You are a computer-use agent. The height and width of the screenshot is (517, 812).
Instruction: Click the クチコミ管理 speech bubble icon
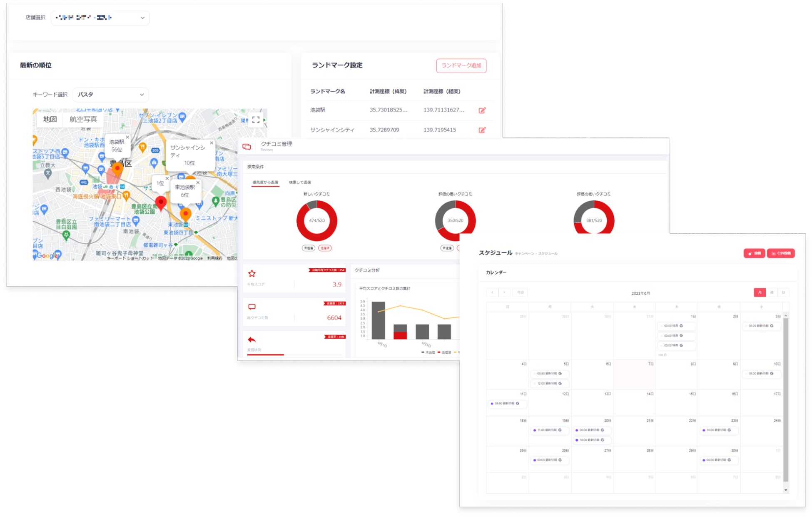(x=247, y=146)
